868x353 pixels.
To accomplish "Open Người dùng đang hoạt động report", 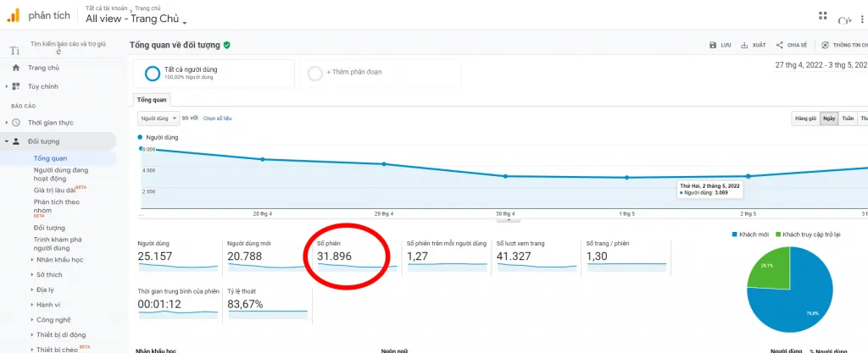I will pyautogui.click(x=61, y=174).
